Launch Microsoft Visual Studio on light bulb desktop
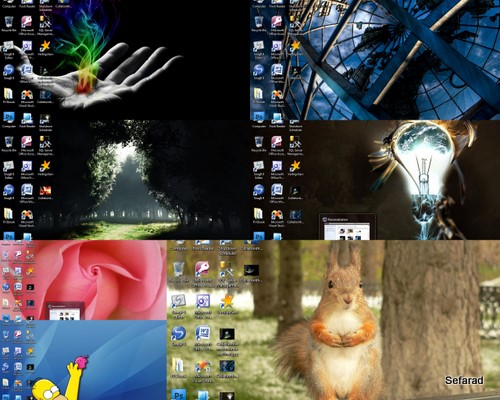The height and width of the screenshot is (400, 500). [277, 215]
